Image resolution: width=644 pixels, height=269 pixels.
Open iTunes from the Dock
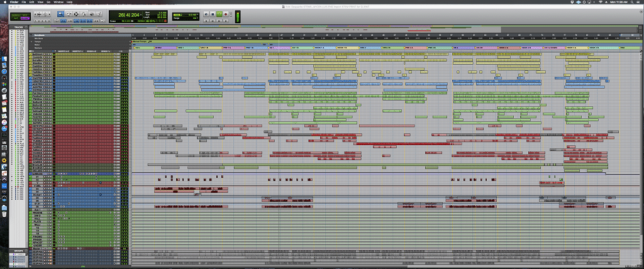pos(4,122)
